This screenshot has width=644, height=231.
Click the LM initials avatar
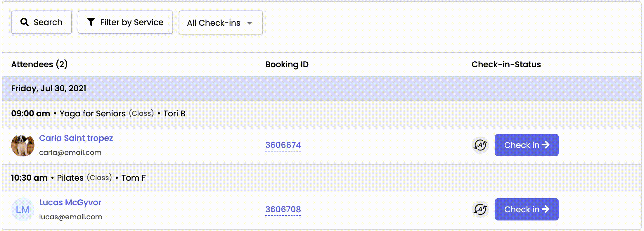(x=23, y=209)
